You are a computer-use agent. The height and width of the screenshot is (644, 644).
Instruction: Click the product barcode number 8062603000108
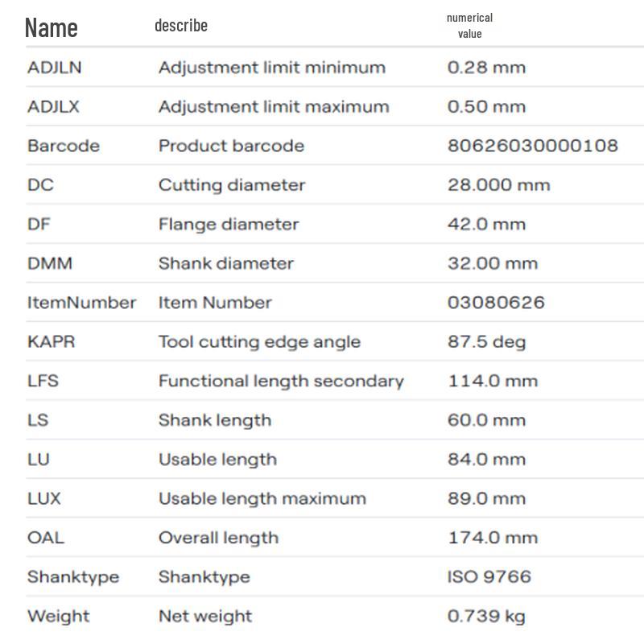click(x=533, y=146)
